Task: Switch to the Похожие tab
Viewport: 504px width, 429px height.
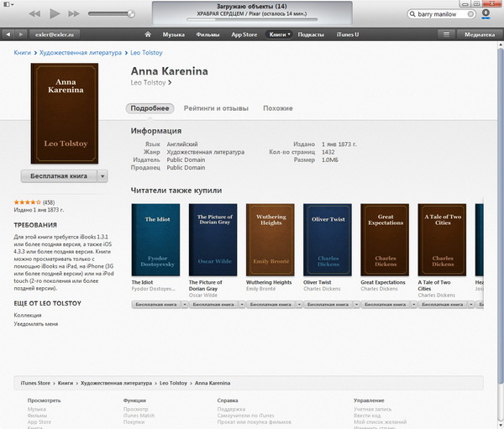Action: click(278, 108)
